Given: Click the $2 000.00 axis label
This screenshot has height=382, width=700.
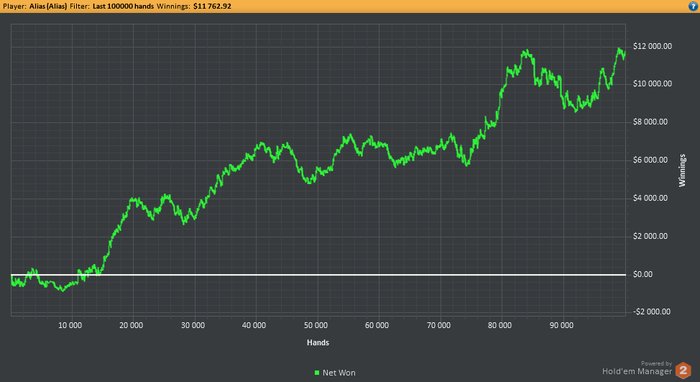Looking at the screenshot, I should pyautogui.click(x=650, y=236).
